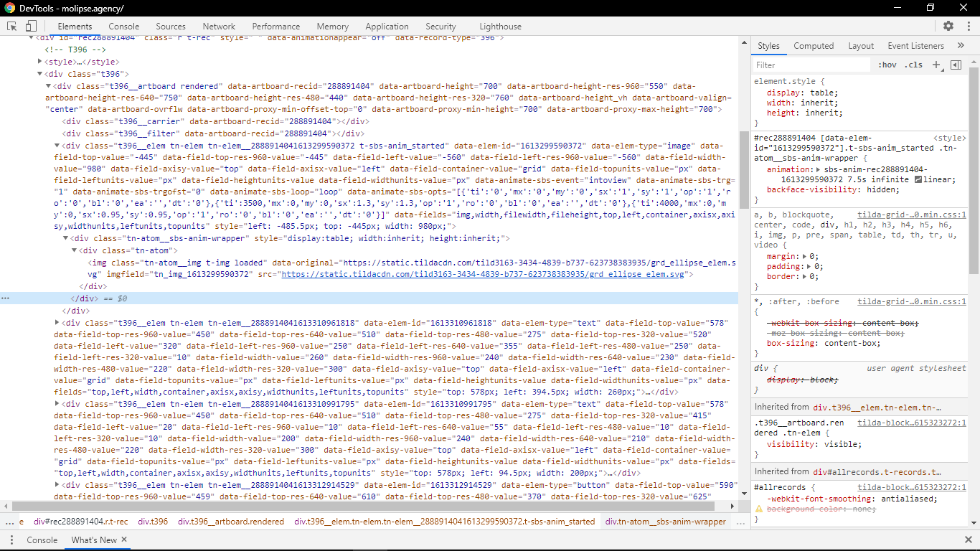Screen dimensions: 980x551
Task: Open the drawer three-dot menu
Action: pos(11,540)
